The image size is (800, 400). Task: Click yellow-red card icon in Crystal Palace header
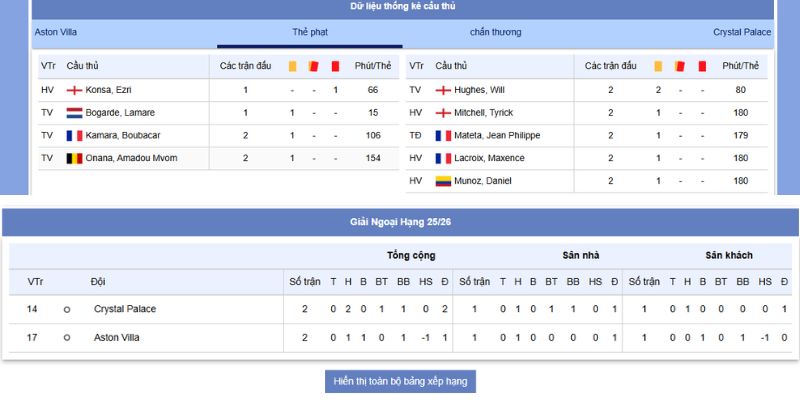pos(680,66)
